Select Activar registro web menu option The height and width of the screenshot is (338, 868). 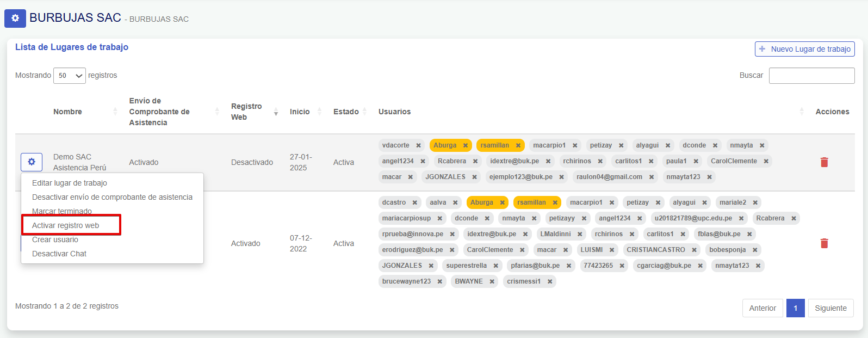[66, 225]
